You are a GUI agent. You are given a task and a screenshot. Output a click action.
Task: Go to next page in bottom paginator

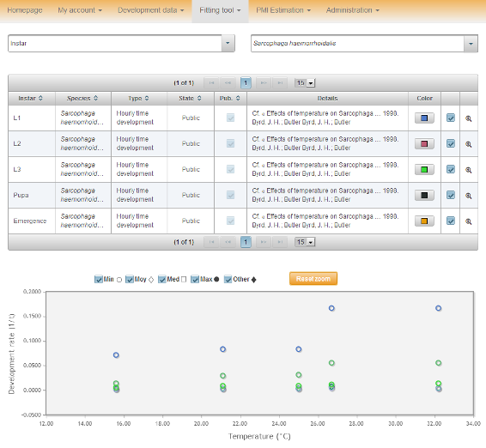click(264, 242)
